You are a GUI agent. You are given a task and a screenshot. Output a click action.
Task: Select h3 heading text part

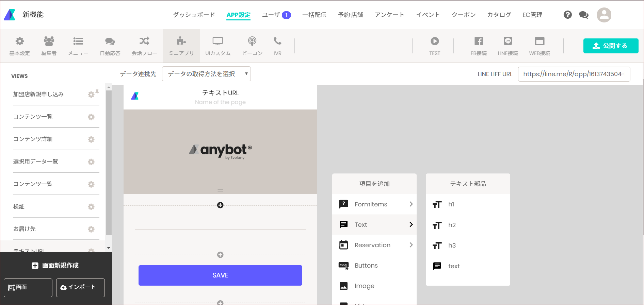[x=468, y=245]
